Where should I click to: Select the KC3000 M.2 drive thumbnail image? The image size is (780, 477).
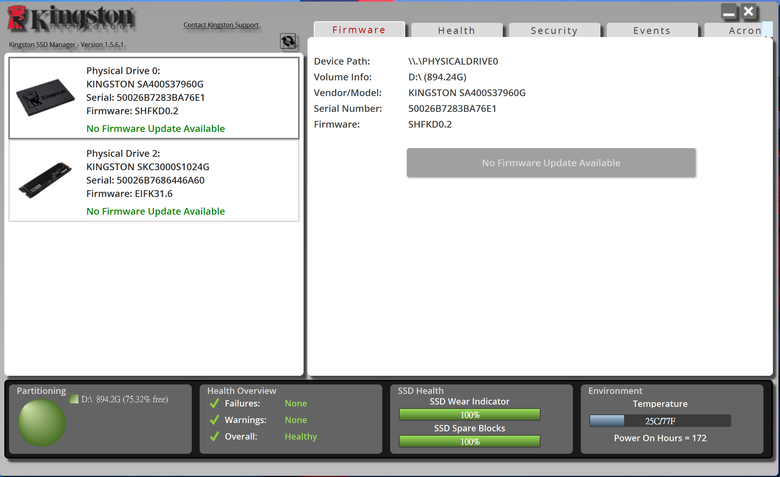point(45,180)
